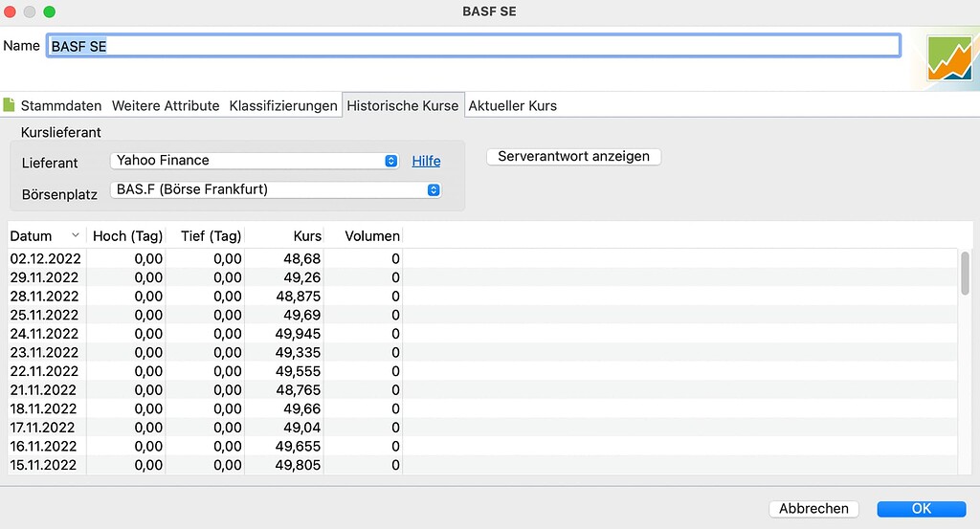Select the date cell 18.11.2022
The image size is (980, 529).
(x=43, y=408)
